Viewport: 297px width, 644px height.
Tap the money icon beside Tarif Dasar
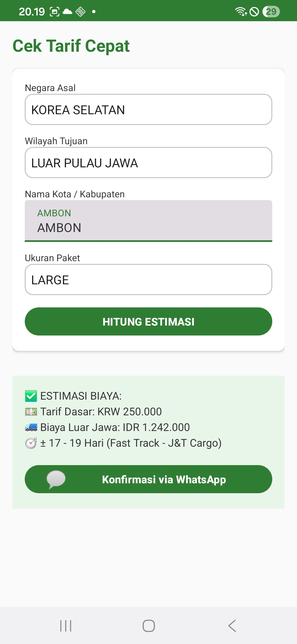click(31, 412)
